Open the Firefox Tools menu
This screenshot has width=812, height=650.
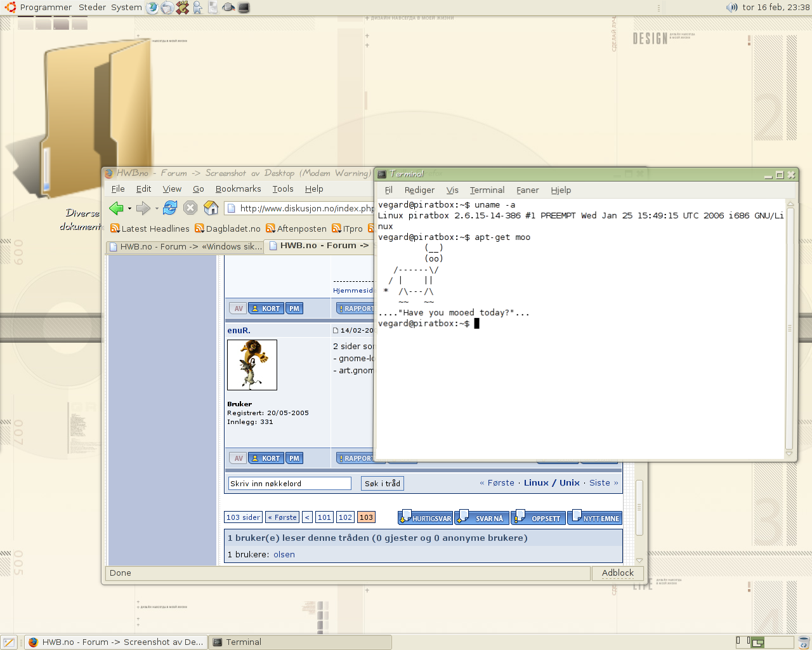pyautogui.click(x=283, y=189)
